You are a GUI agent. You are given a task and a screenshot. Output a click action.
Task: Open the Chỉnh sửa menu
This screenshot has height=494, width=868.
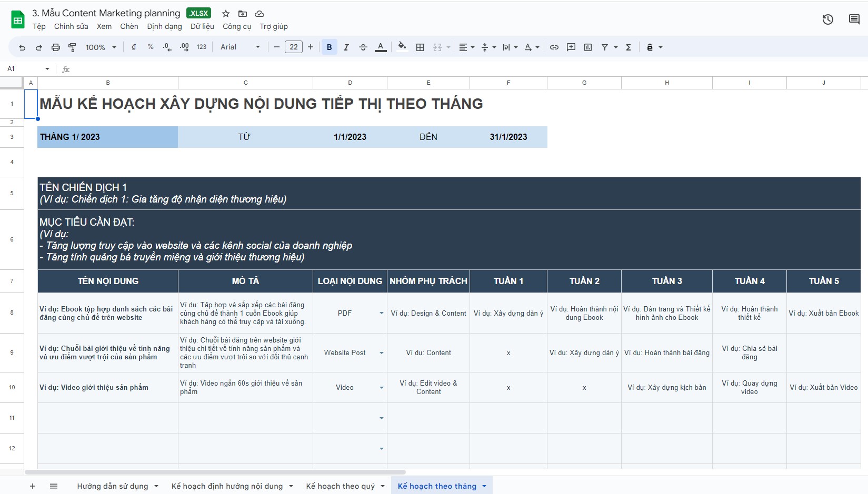click(71, 26)
